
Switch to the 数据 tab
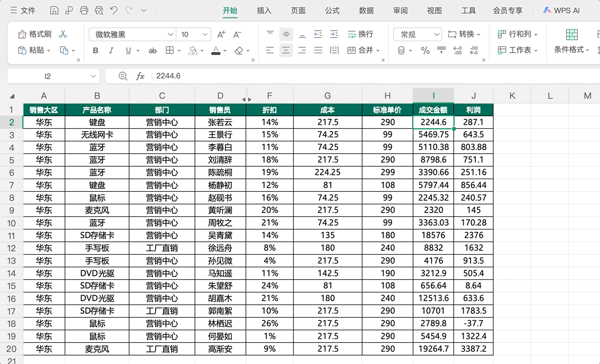click(366, 10)
